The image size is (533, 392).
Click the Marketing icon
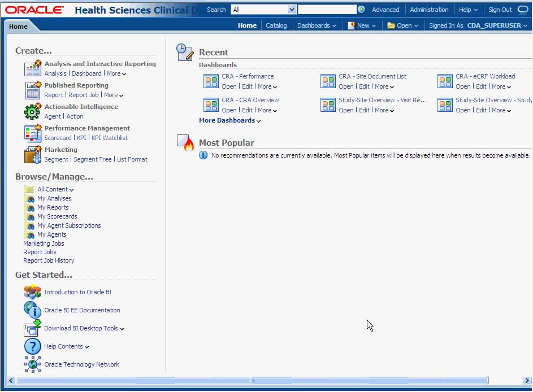click(x=33, y=155)
